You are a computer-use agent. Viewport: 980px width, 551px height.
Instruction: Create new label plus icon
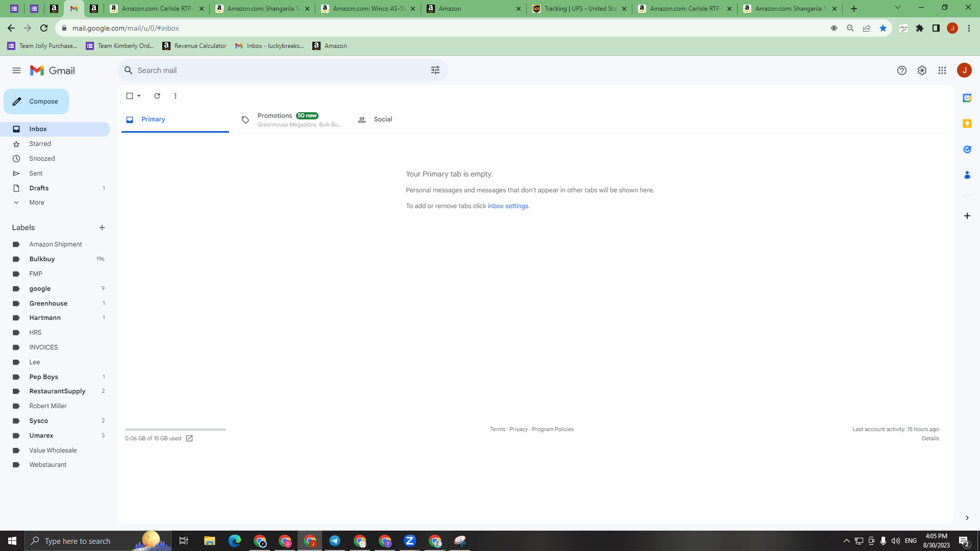click(x=102, y=228)
